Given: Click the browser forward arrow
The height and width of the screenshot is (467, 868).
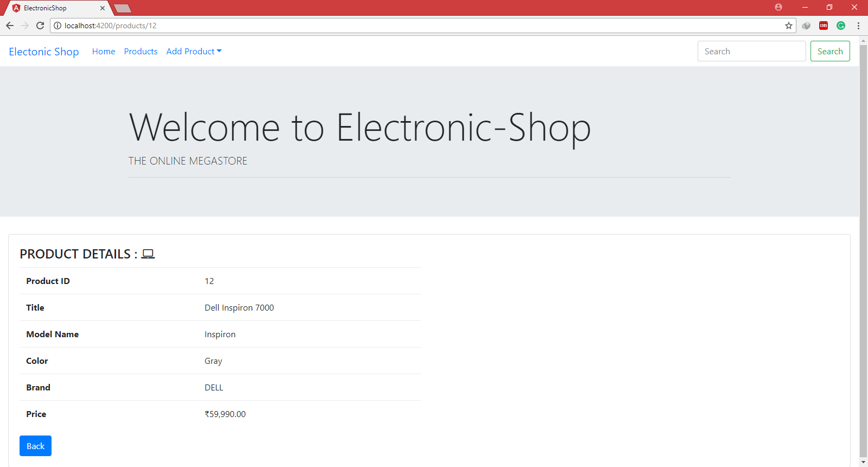Looking at the screenshot, I should [x=25, y=26].
